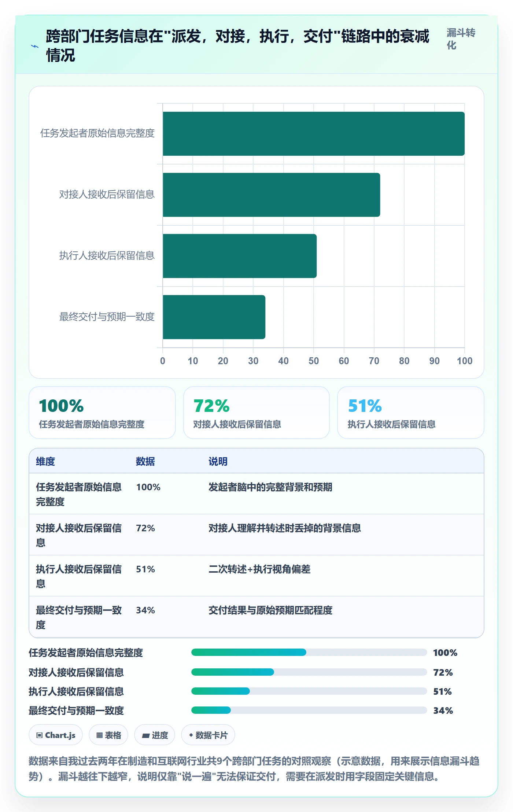Viewport: 513px width, 812px height.
Task: Click the 34% value in table
Action: [x=145, y=610]
